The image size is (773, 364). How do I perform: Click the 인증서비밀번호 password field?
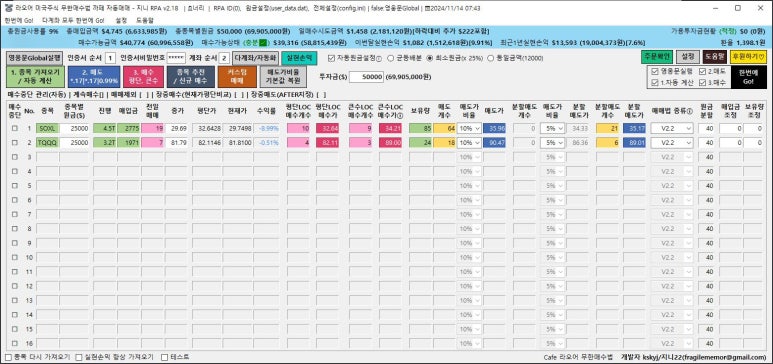pos(176,58)
